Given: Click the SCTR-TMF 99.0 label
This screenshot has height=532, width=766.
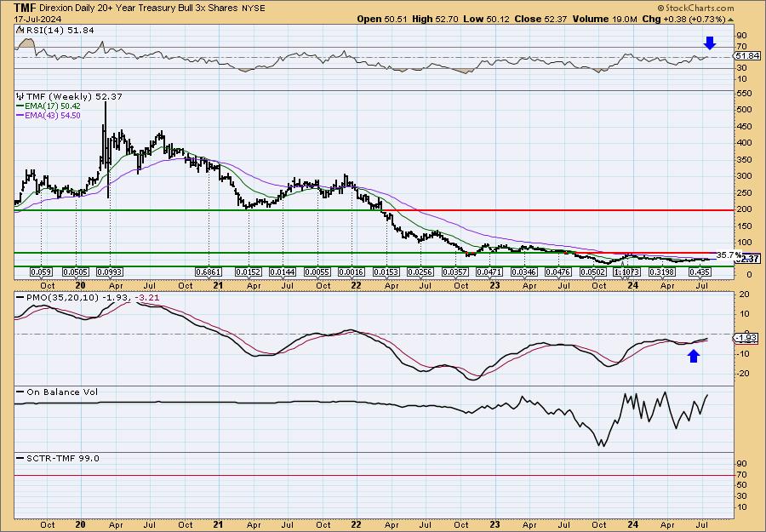Looking at the screenshot, I should (x=62, y=458).
